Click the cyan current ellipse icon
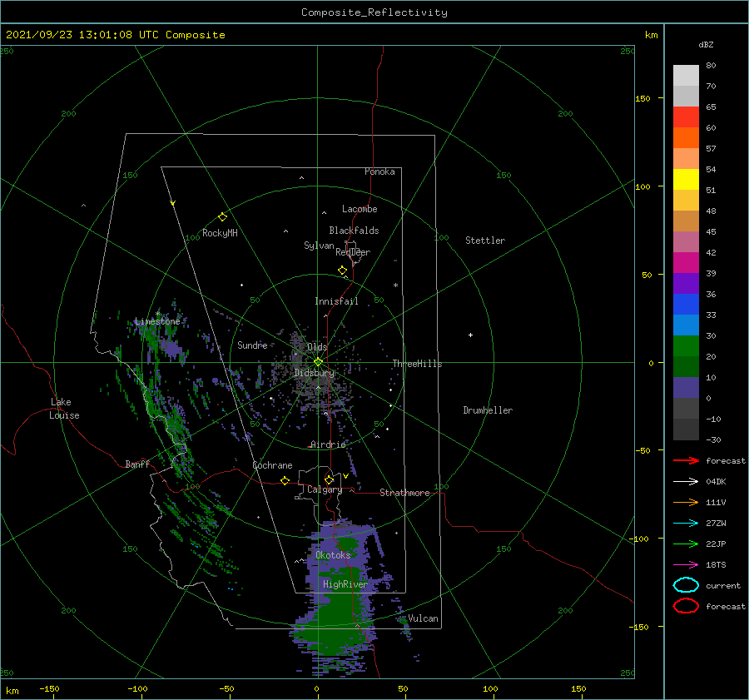This screenshot has height=700, width=749. tap(686, 585)
